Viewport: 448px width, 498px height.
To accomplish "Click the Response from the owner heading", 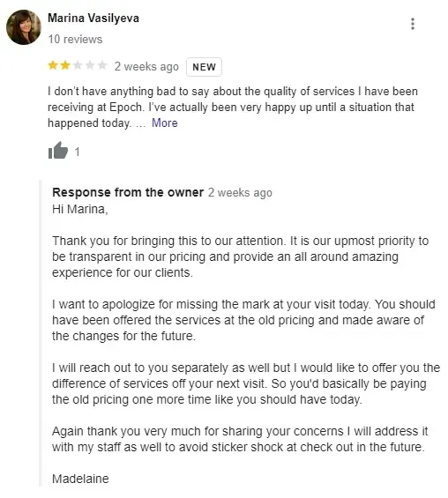I will click(x=128, y=192).
